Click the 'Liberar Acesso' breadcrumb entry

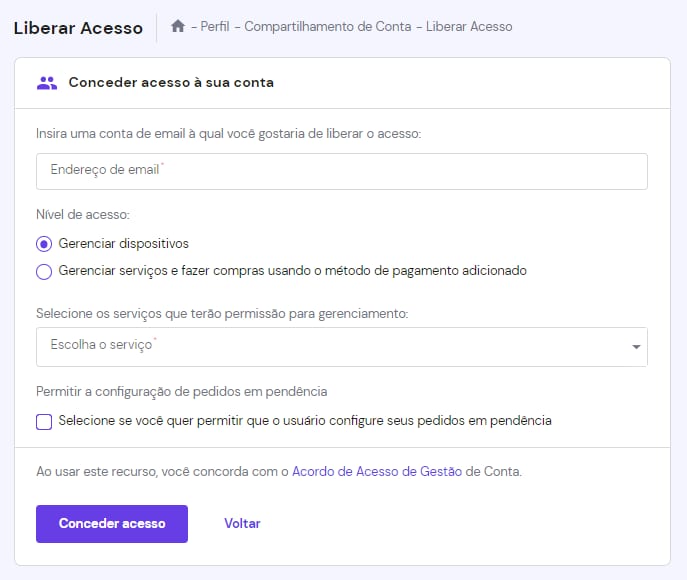click(x=469, y=27)
